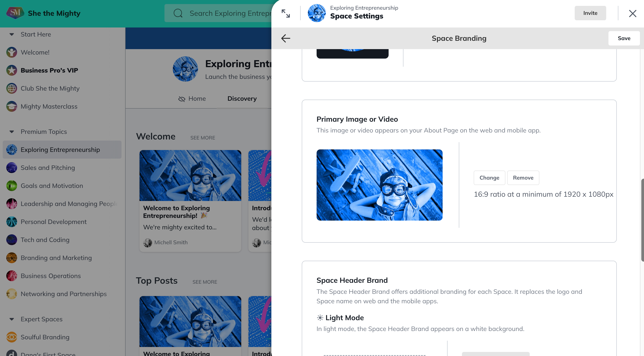Open the Business Pro's VIP star icon
This screenshot has height=356, width=644.
[x=12, y=70]
